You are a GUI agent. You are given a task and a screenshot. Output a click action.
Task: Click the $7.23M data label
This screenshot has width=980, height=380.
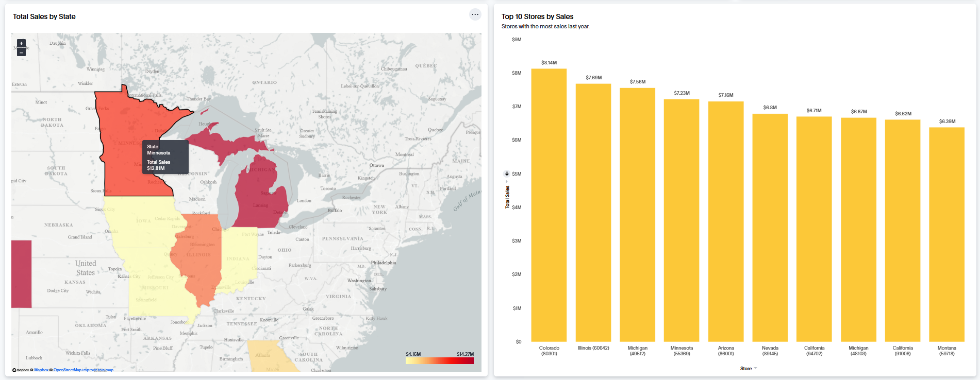[682, 93]
